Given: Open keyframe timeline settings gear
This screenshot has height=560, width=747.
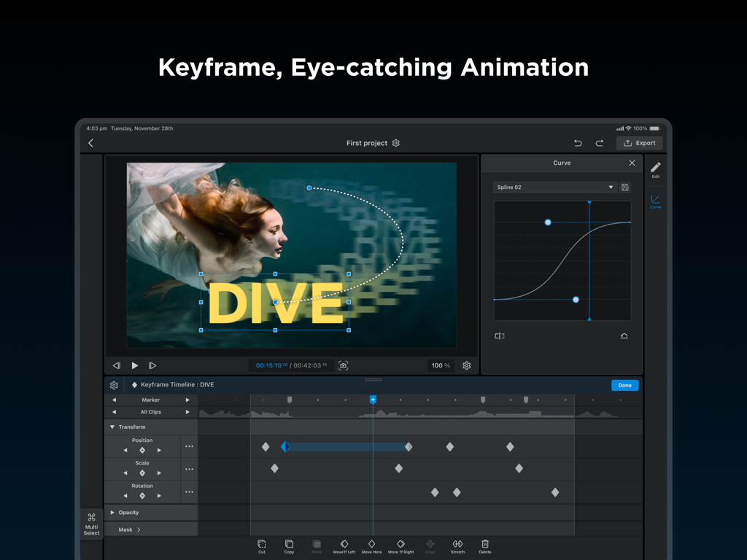Looking at the screenshot, I should (x=114, y=385).
